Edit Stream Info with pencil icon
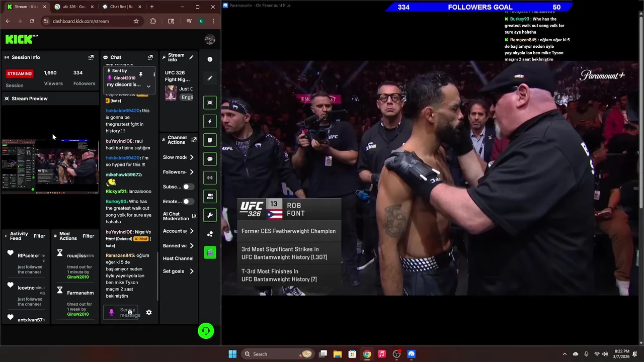Image resolution: width=644 pixels, height=362 pixels. point(191,57)
